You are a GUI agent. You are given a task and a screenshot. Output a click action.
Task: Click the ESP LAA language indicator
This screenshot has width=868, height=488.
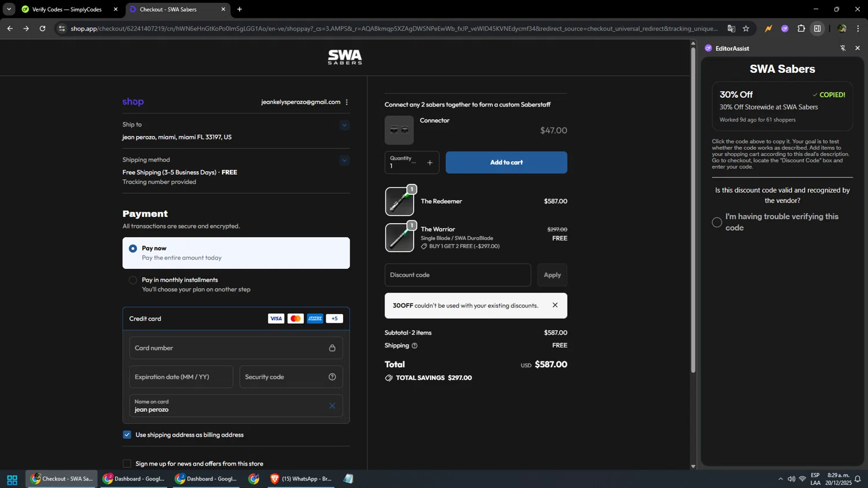815,479
